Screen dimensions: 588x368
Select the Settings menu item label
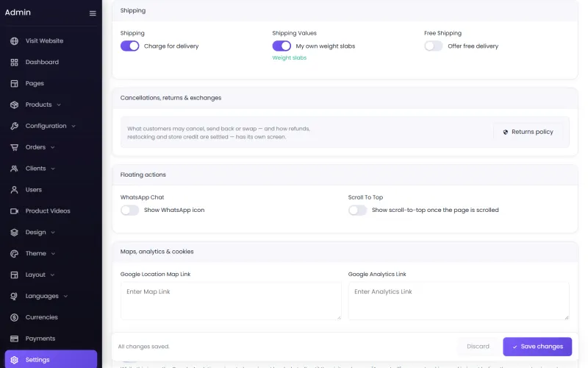point(37,360)
